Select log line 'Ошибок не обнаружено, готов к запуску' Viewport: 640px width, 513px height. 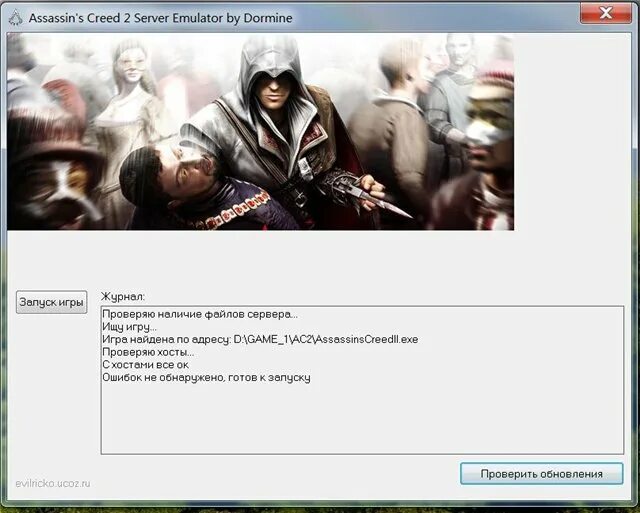click(206, 378)
